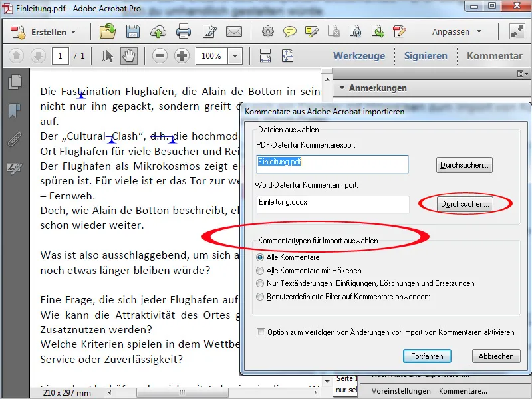The image size is (532, 399).
Task: Choose Voreinstellungen – Kommentare menu entry
Action: [429, 391]
